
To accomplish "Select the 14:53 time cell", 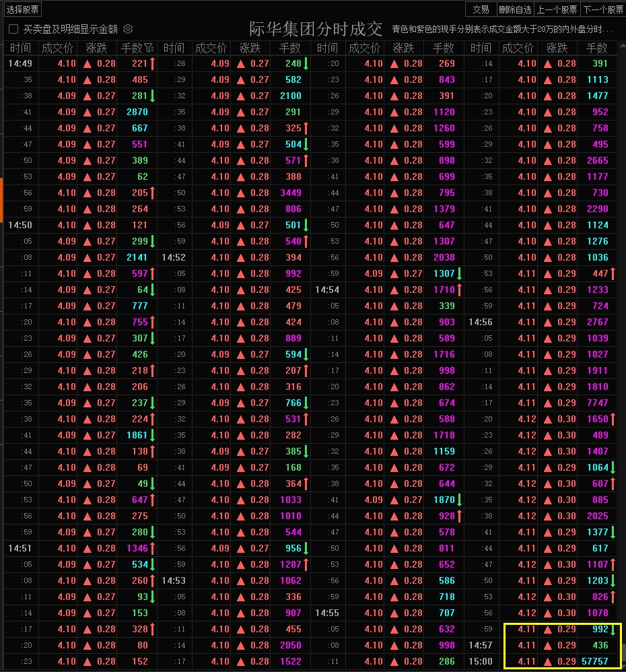I will coord(174,580).
